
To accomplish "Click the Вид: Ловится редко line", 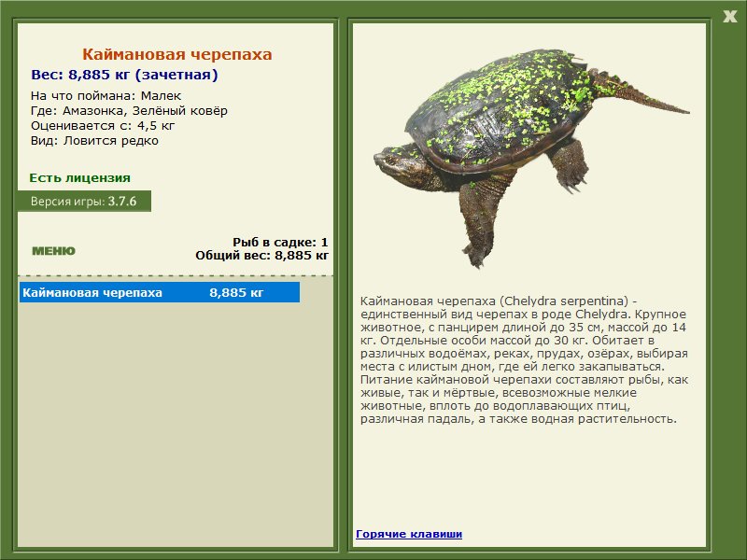I will (x=94, y=141).
